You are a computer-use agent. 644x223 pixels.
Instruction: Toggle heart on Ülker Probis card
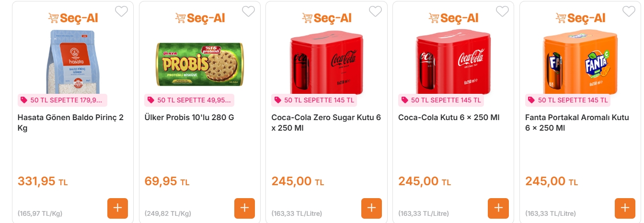(x=248, y=11)
